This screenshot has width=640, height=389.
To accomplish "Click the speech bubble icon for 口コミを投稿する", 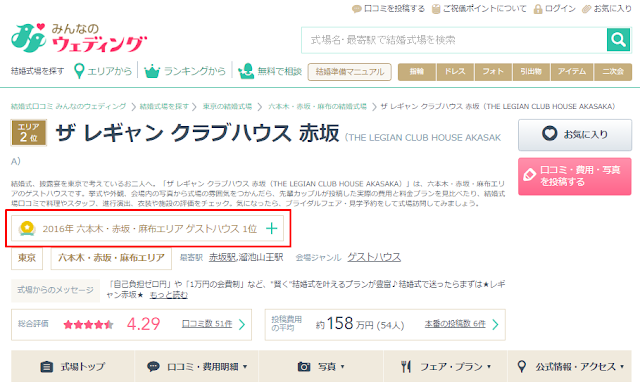I will (x=357, y=9).
